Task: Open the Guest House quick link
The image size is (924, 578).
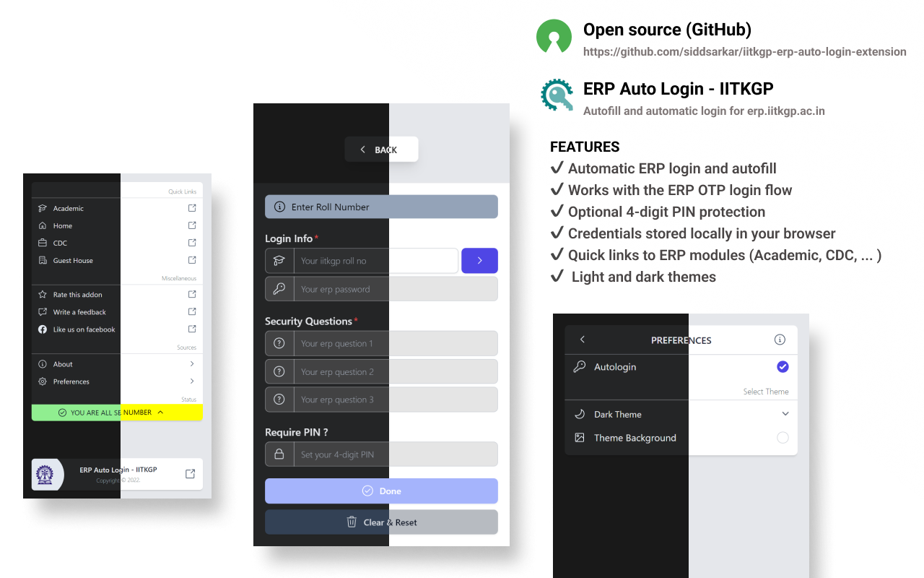Action: pos(117,260)
